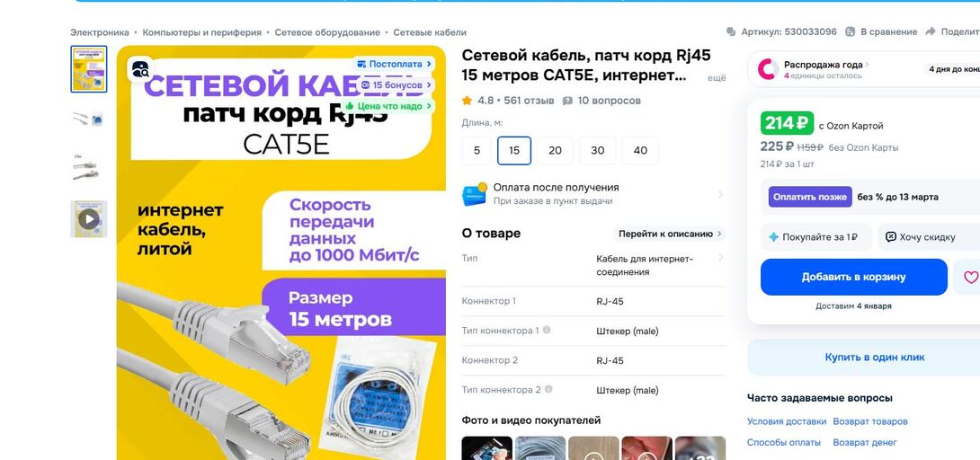This screenshot has height=460, width=980.
Task: Select the 20 meter length option
Action: pyautogui.click(x=555, y=150)
